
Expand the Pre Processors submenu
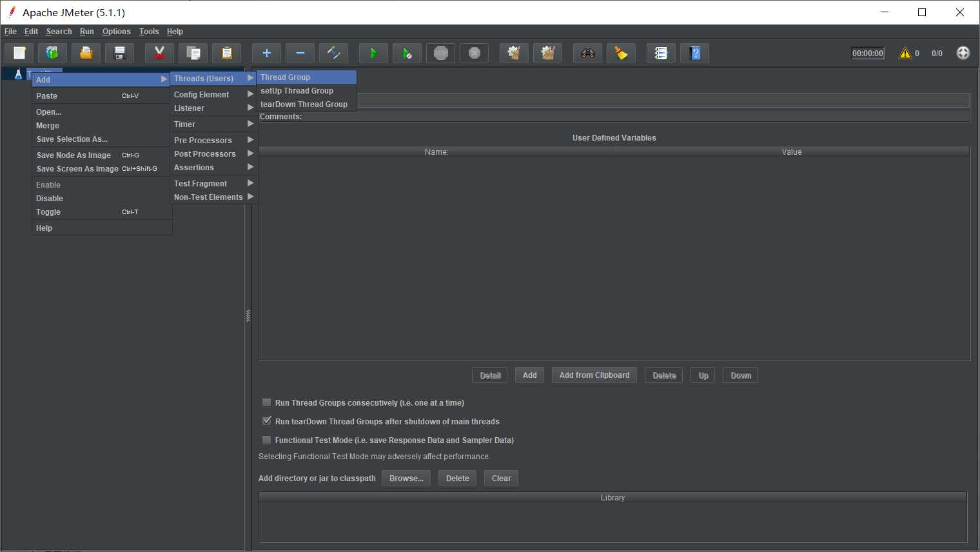point(213,140)
